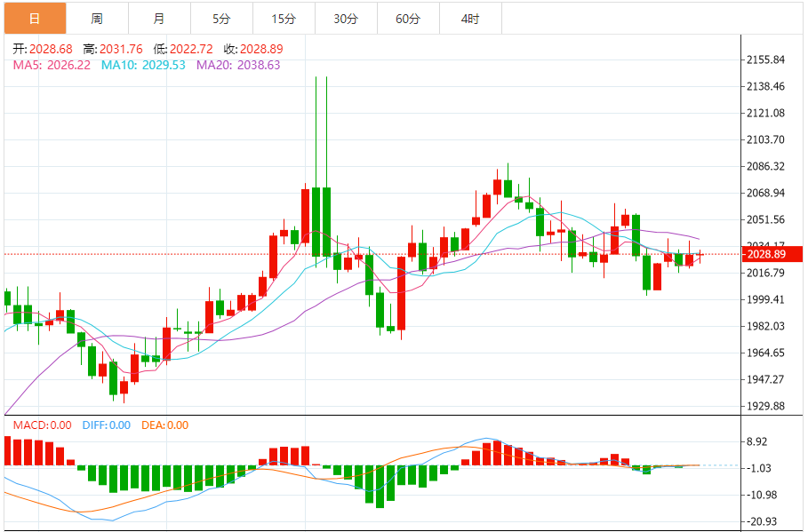This screenshot has height=532, width=808.
Task: Open the 60分 timeframe tab
Action: (x=408, y=19)
